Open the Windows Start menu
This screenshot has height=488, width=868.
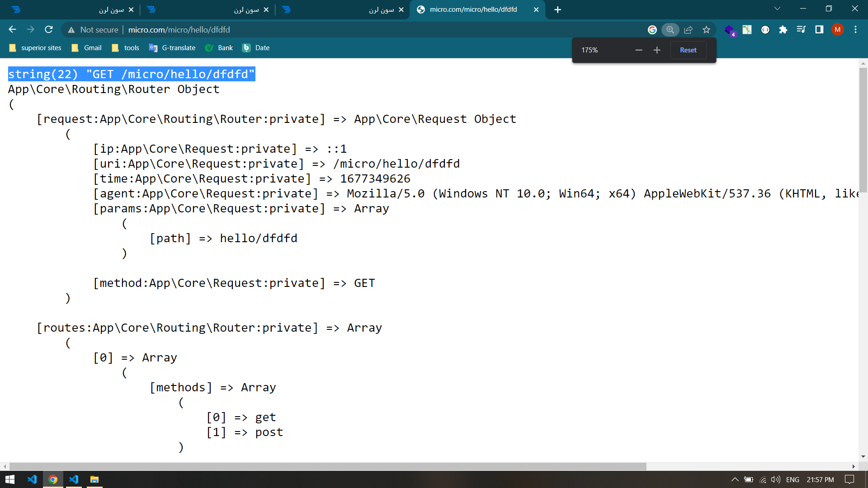click(10, 479)
